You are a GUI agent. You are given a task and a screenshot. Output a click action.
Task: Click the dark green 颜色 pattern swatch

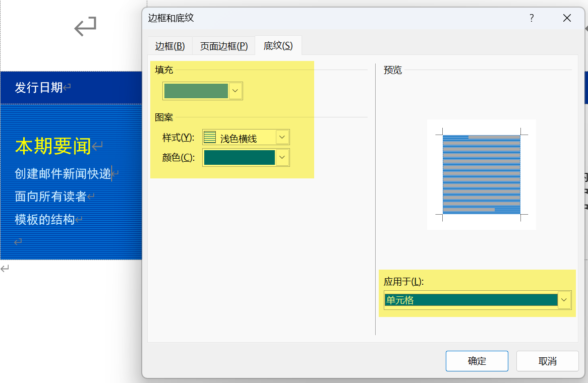pos(239,157)
